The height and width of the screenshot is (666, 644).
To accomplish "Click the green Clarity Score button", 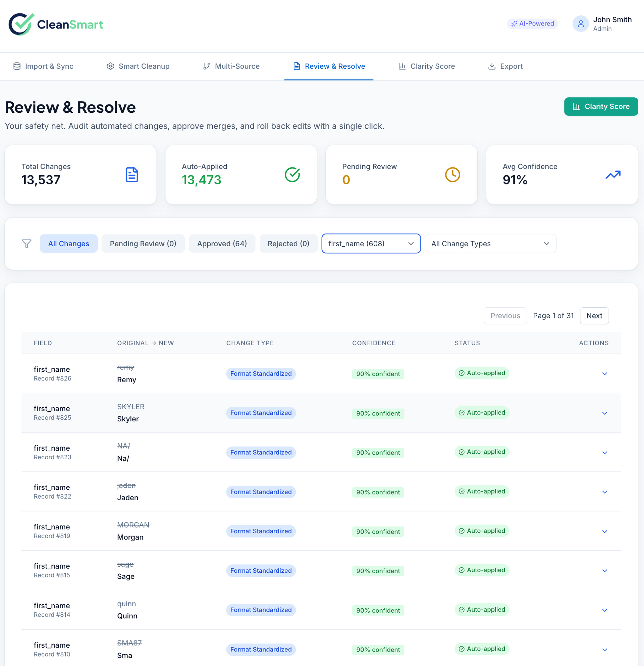I will (x=601, y=107).
